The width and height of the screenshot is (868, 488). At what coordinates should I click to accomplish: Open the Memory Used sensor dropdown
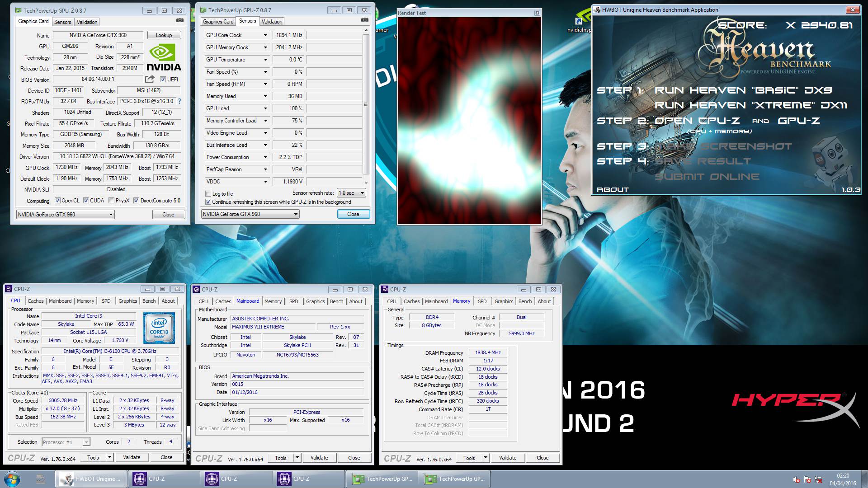click(265, 96)
